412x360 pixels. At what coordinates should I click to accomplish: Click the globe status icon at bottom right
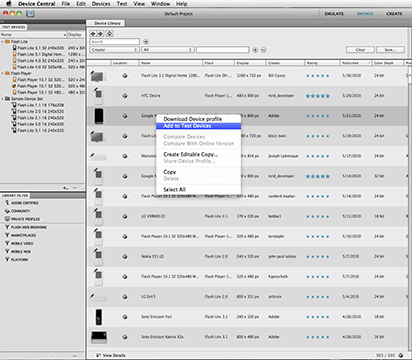click(x=401, y=355)
